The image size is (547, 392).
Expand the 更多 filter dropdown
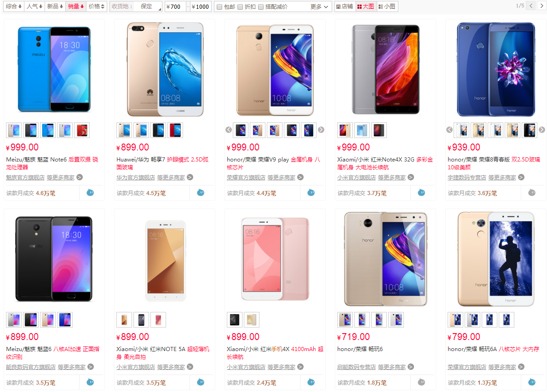coord(319,6)
